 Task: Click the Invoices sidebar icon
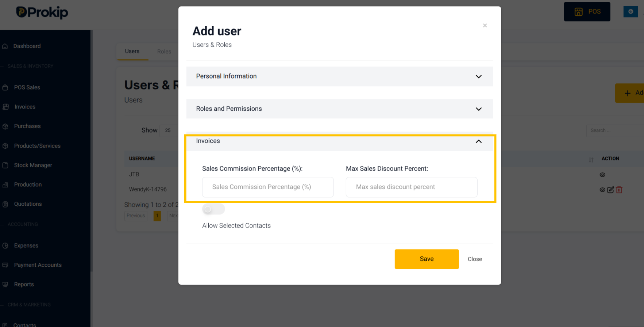[5, 107]
